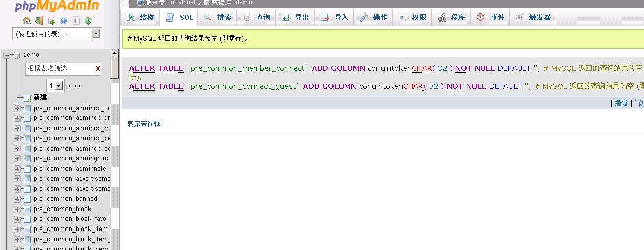The height and width of the screenshot is (250, 644).
Task: Expand pre_common_admingroup table node
Action: 17,159
